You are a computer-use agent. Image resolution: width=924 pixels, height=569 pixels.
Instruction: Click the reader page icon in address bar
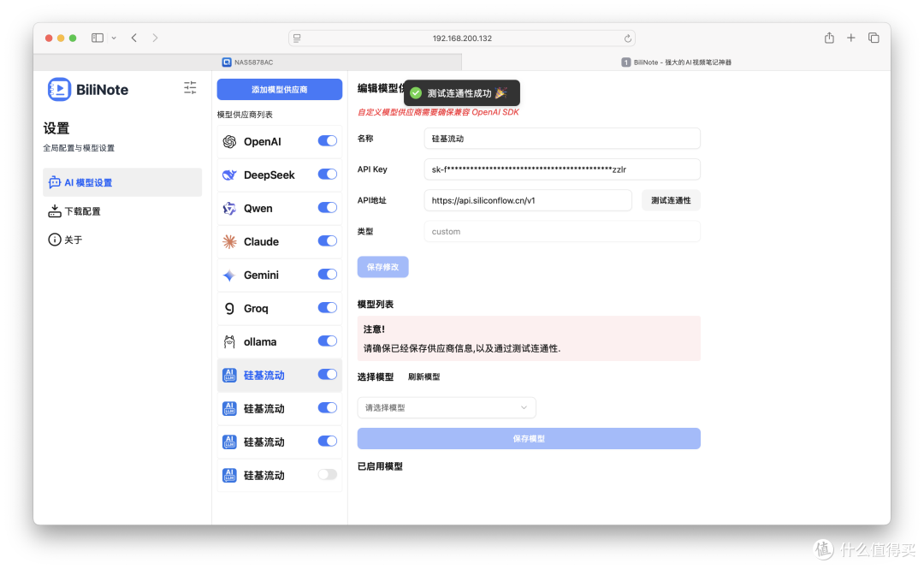(x=297, y=39)
